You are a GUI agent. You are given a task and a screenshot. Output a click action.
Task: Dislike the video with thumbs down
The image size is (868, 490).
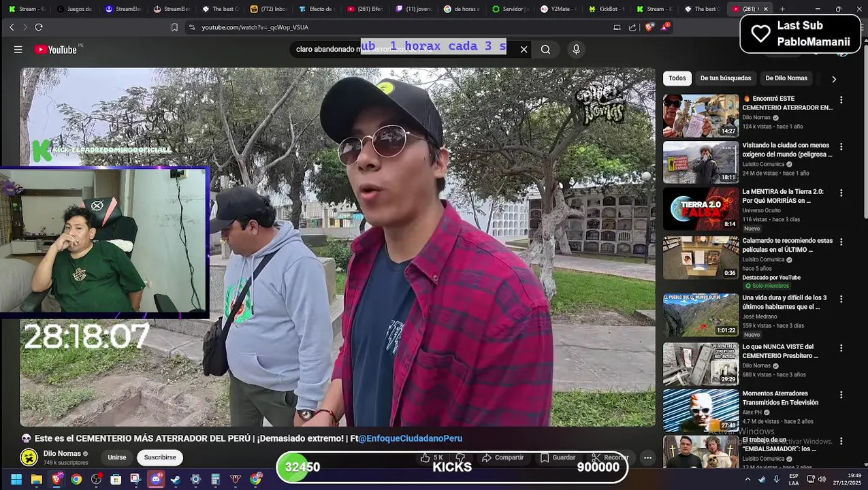coord(460,457)
